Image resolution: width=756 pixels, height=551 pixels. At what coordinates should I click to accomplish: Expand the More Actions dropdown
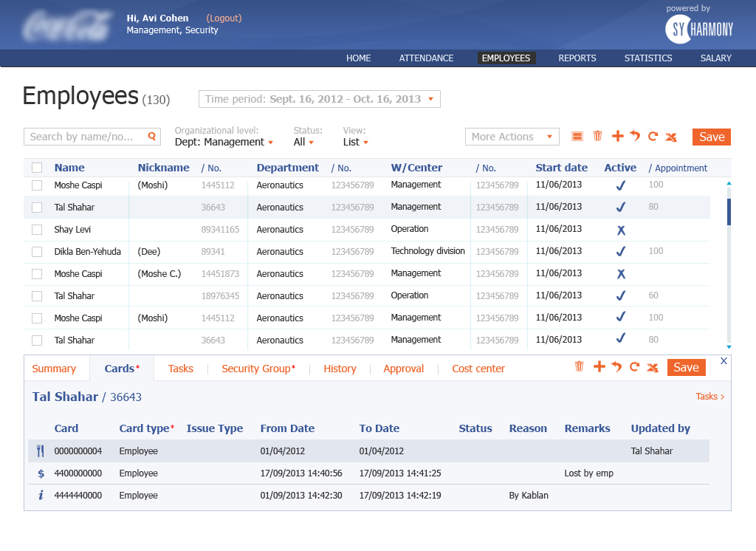click(512, 137)
